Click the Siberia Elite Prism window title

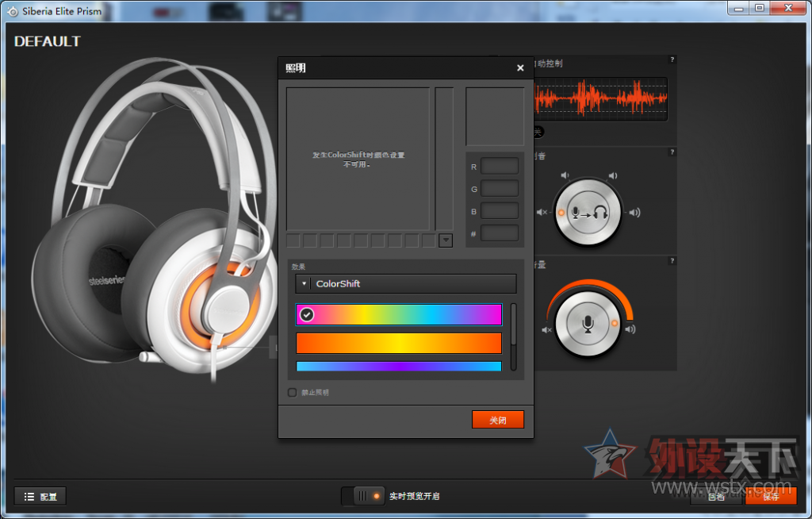point(62,11)
